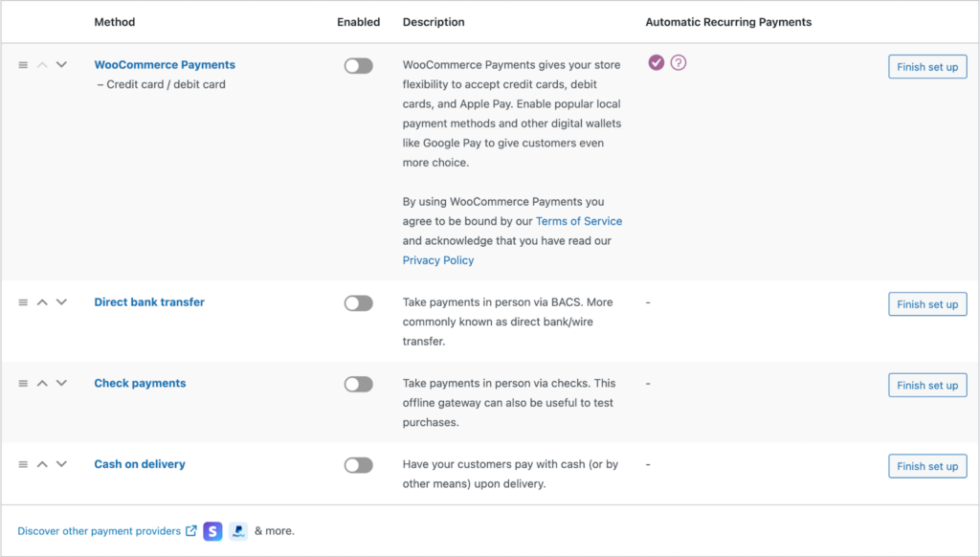Click the "Take payments in person via checks" description

(x=509, y=403)
